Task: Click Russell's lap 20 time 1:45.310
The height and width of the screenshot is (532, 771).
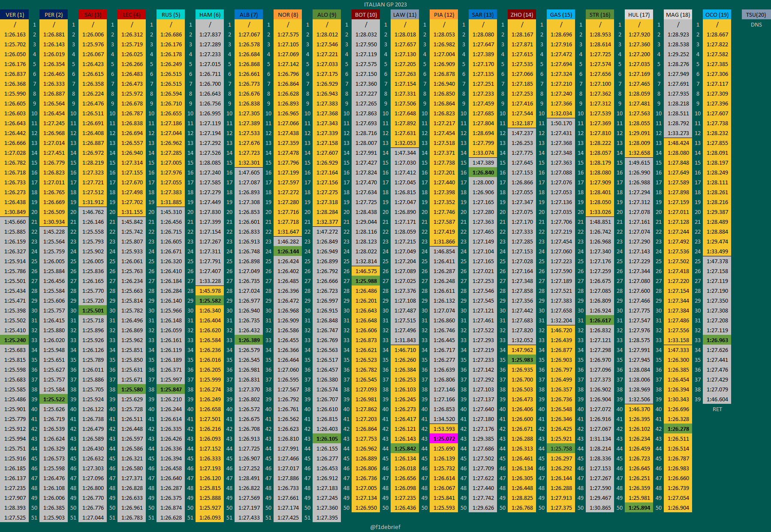Action: click(171, 212)
